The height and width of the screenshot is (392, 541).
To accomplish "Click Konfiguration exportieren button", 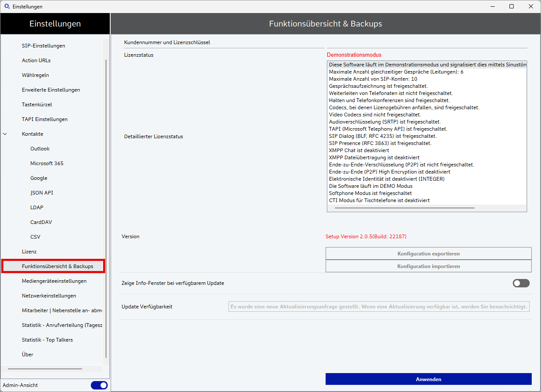I will click(x=428, y=254).
